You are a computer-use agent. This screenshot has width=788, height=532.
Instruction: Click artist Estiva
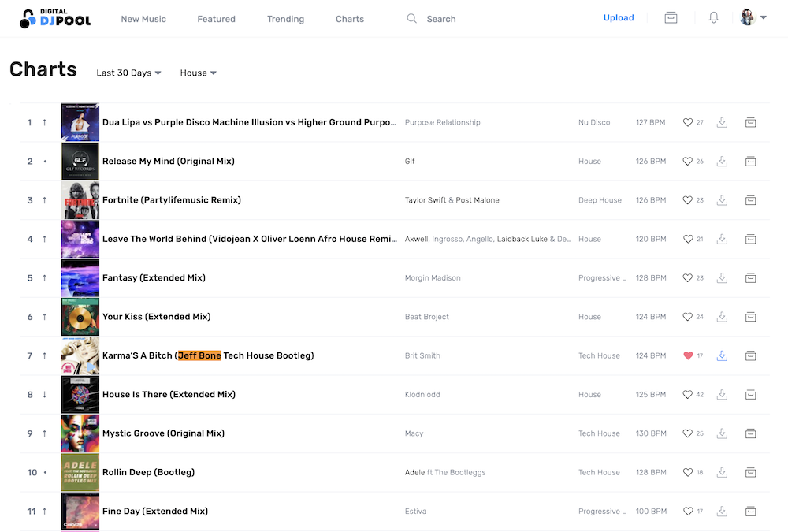tap(415, 512)
